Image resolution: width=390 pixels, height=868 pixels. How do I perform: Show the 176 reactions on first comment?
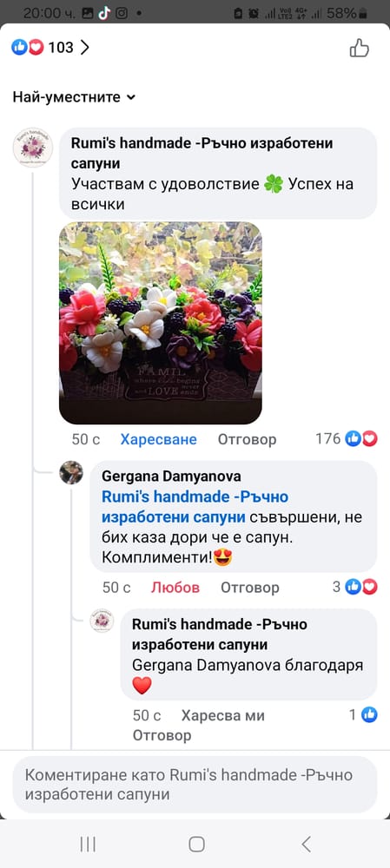[x=347, y=439]
